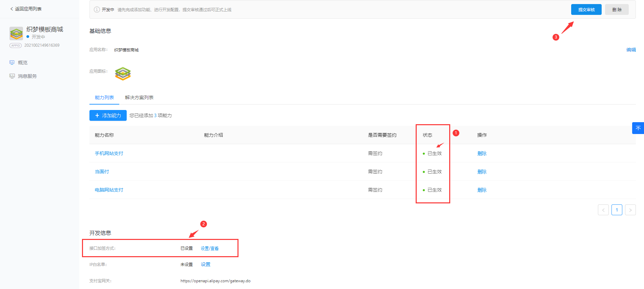Open the 手机网站支付 ability link
644x289 pixels.
pos(109,153)
